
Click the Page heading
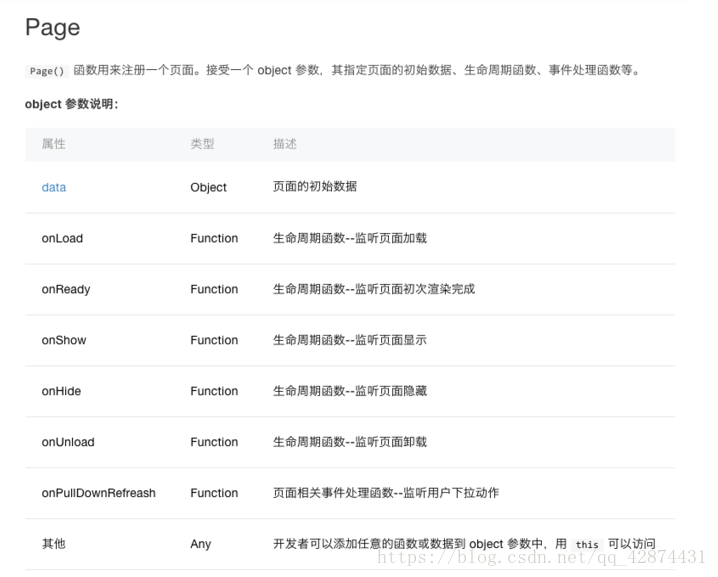tap(53, 27)
